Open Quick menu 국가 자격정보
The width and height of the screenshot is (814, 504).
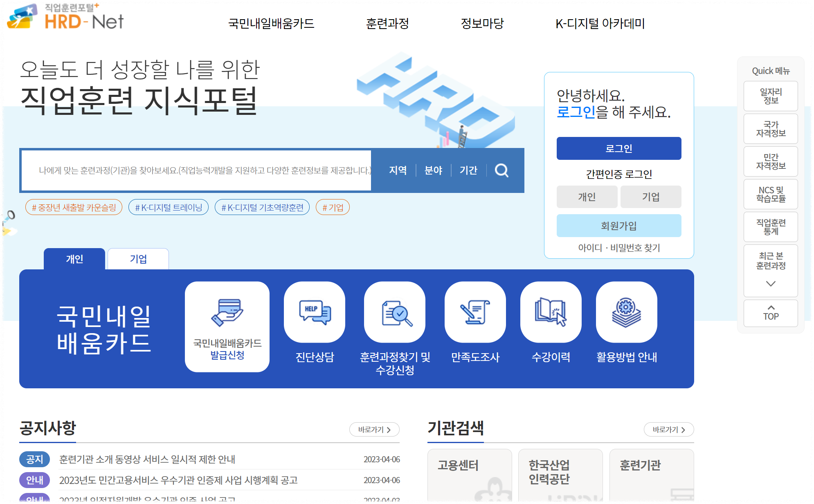(771, 129)
